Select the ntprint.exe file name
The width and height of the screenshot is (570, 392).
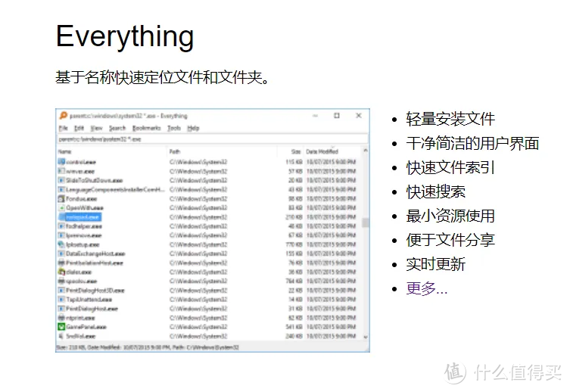[x=80, y=318]
